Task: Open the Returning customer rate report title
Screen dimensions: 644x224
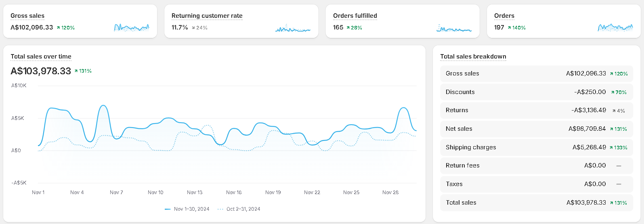Action: pos(207,16)
